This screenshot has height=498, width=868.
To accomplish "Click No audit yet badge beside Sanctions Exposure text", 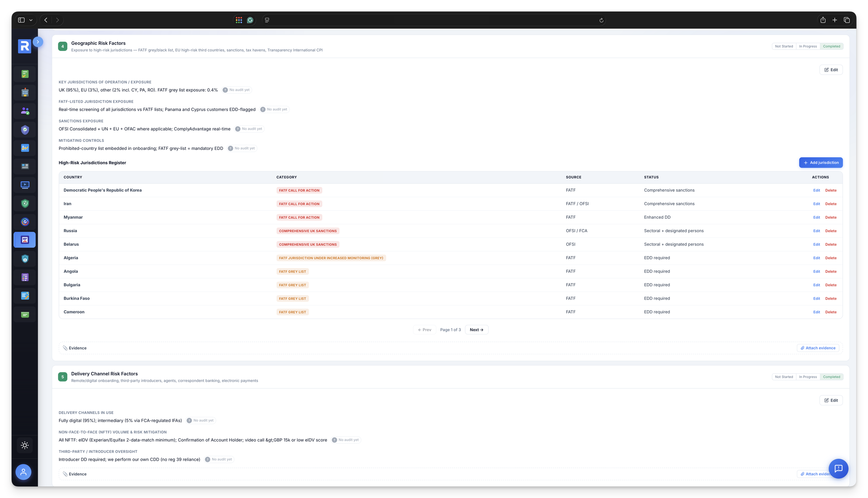I will tap(249, 129).
